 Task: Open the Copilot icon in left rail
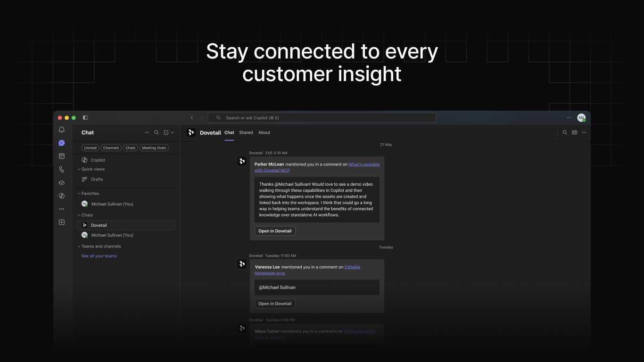click(62, 196)
